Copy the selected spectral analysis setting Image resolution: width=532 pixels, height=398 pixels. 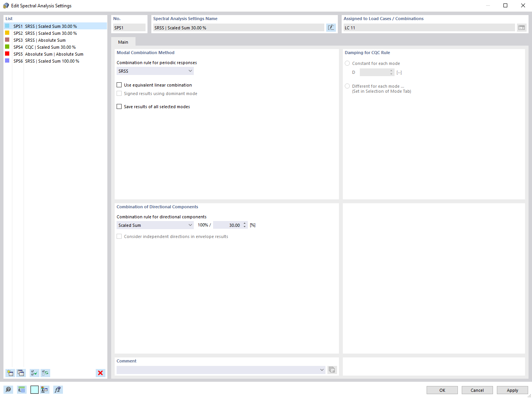pos(21,373)
